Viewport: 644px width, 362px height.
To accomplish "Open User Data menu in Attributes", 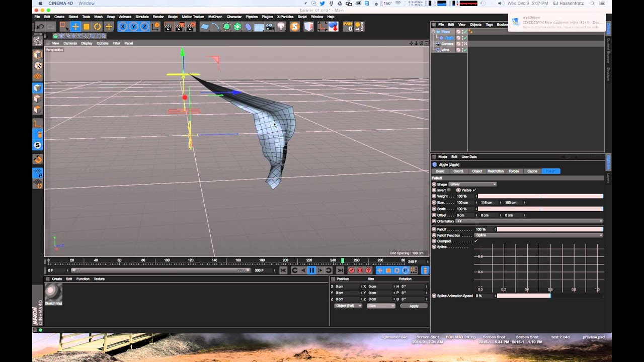I will (469, 157).
